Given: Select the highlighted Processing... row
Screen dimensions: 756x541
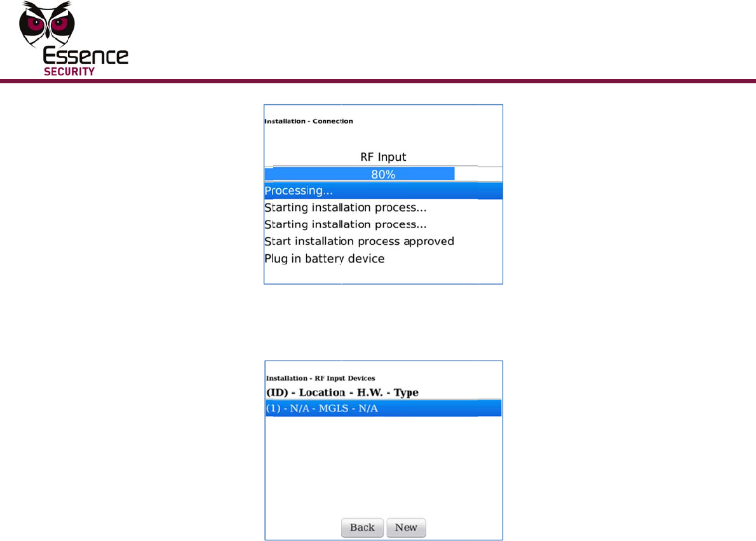Looking at the screenshot, I should [383, 191].
